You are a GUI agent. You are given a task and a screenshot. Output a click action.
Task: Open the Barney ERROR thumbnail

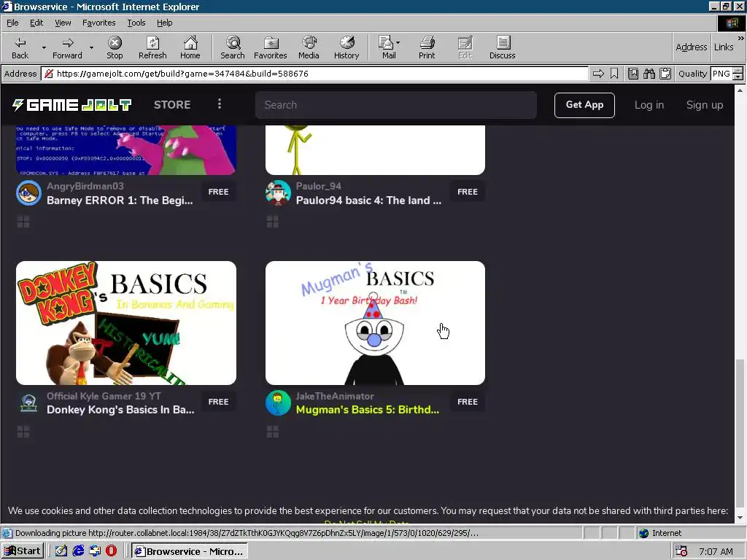tap(126, 150)
